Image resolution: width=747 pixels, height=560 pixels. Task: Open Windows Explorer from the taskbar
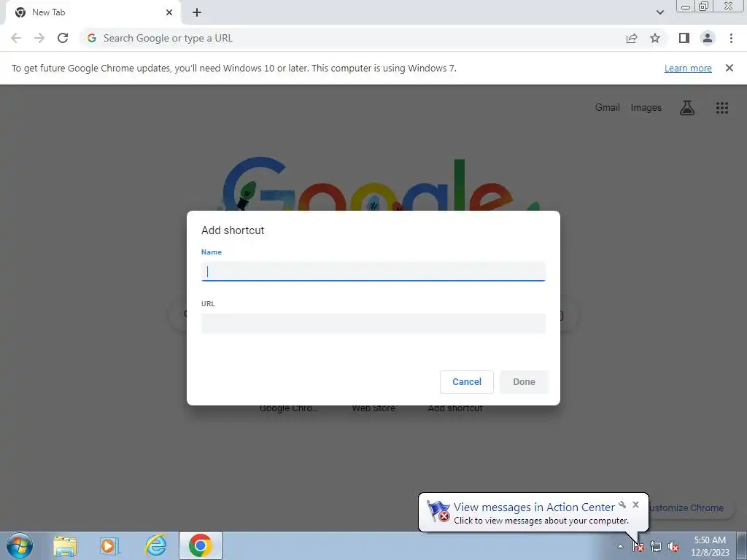pos(65,545)
